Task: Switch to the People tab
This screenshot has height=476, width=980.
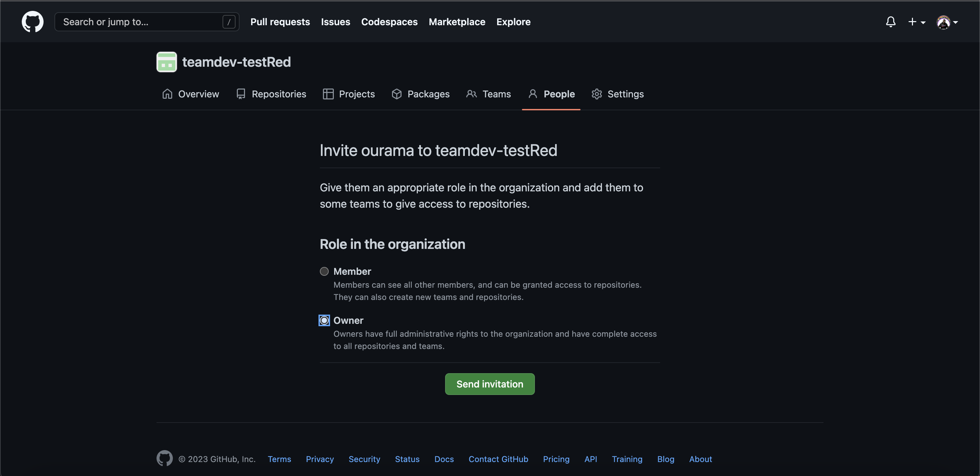Action: [559, 94]
